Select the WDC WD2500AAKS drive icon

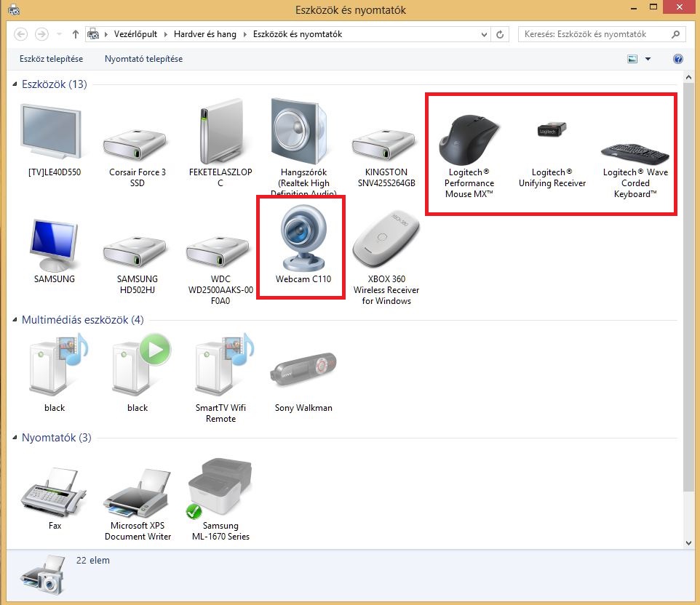click(x=218, y=252)
